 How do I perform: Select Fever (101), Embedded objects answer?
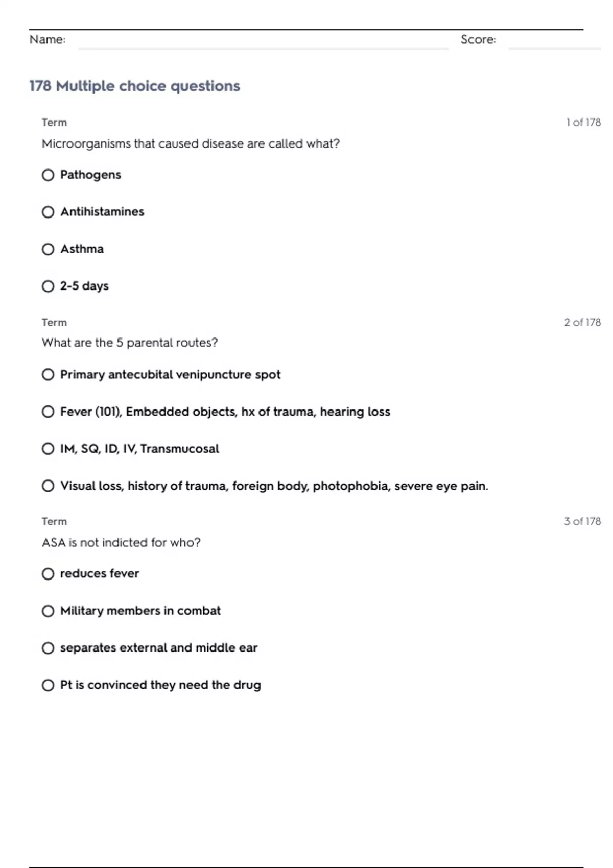(x=48, y=412)
